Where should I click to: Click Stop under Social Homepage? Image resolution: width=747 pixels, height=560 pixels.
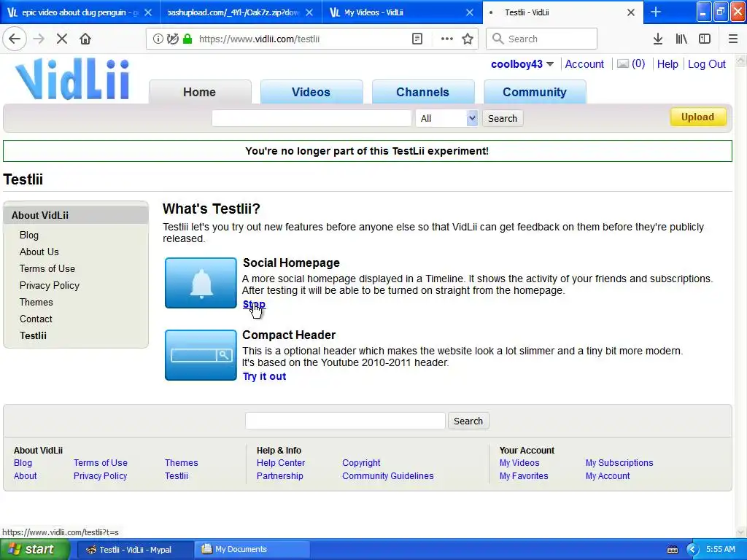[x=254, y=304]
